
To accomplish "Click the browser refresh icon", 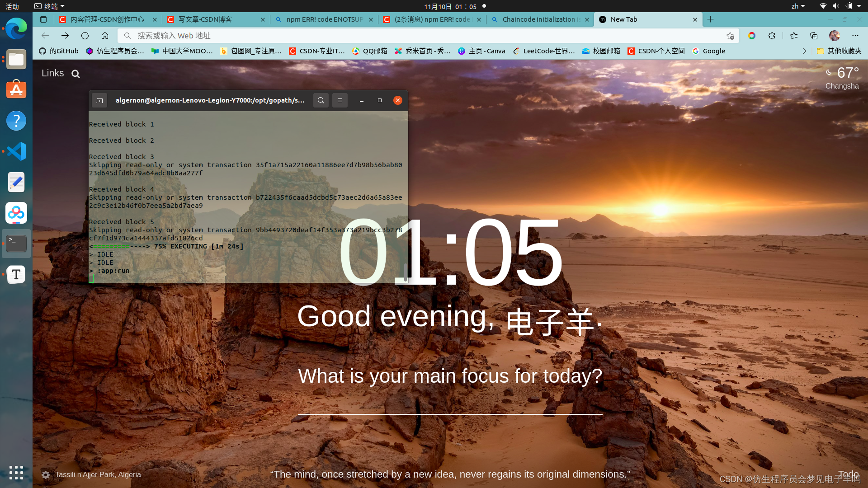I will [85, 36].
